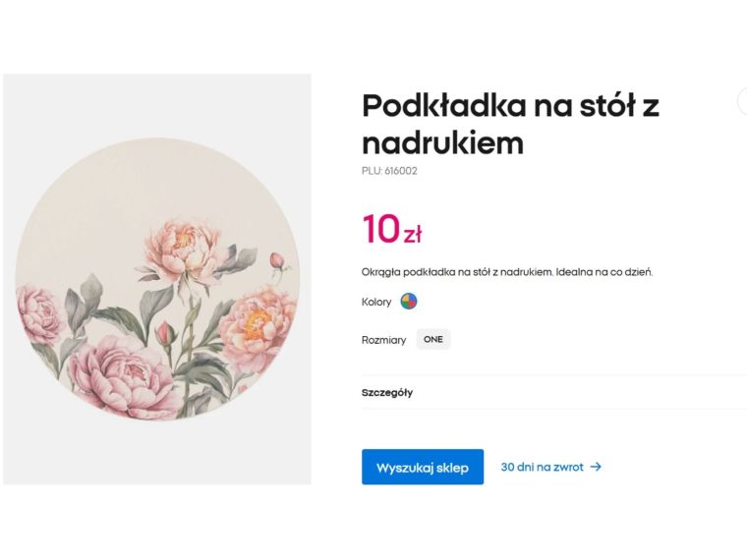This screenshot has width=747, height=560.
Task: Click the small pink flower bud in the photo
Action: 278,260
